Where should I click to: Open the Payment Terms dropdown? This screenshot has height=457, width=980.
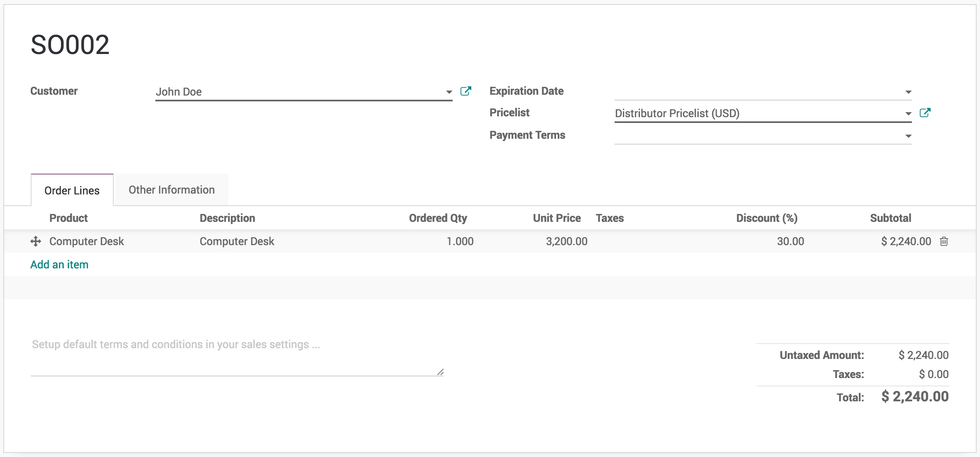point(908,136)
